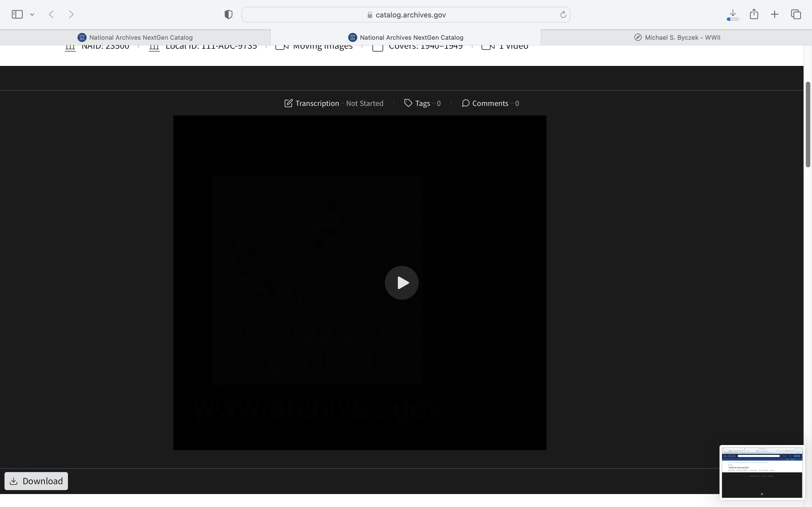Image resolution: width=812 pixels, height=507 pixels.
Task: Open the Tags section
Action: tap(422, 103)
